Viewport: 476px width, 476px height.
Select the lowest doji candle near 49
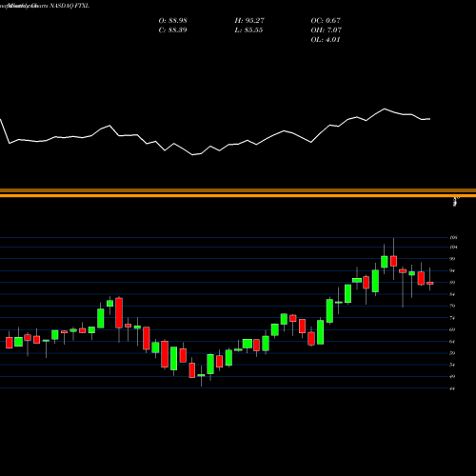click(x=201, y=375)
